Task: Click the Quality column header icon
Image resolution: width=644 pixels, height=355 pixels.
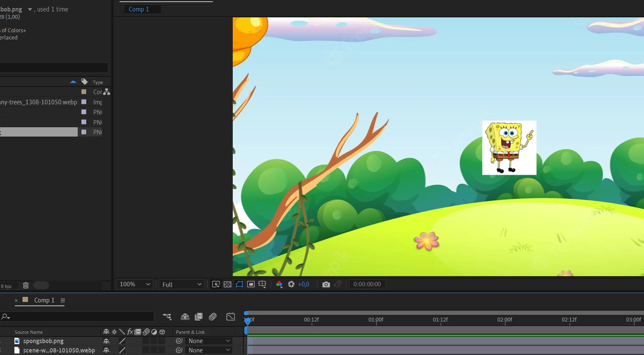Action: [x=122, y=332]
